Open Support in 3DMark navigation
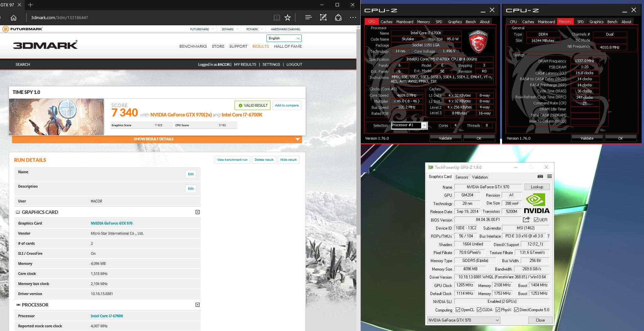Screen dimensions: 644x331 click(238, 46)
